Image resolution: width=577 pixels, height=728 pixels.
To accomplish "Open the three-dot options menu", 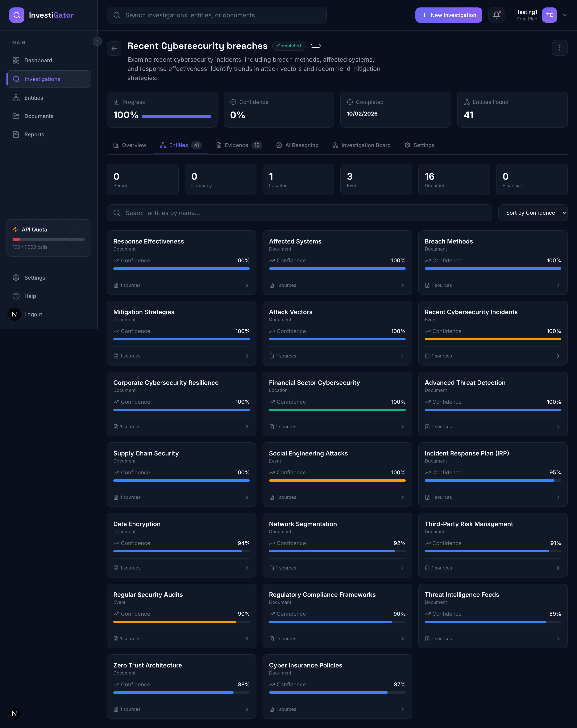I will click(x=559, y=48).
